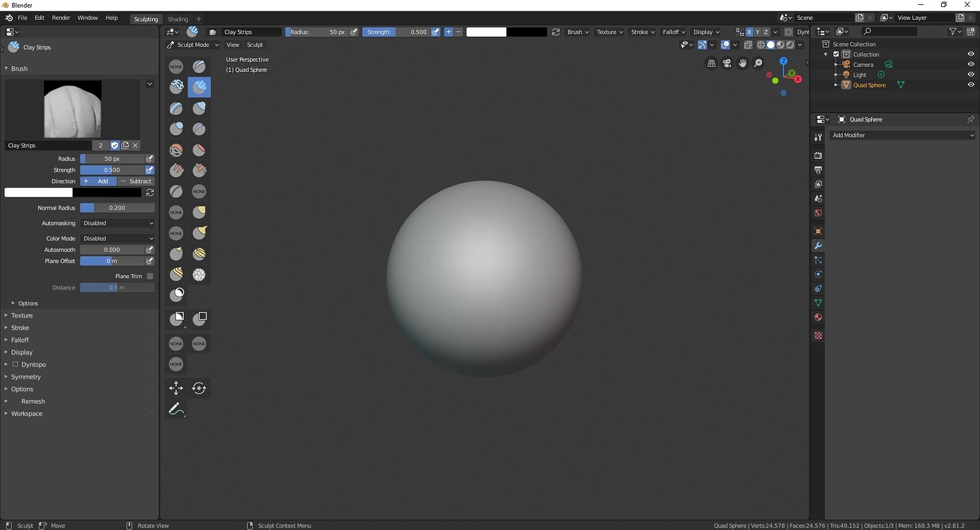The height and width of the screenshot is (530, 980).
Task: Toggle strength pressure sensitivity in header
Action: pos(436,32)
